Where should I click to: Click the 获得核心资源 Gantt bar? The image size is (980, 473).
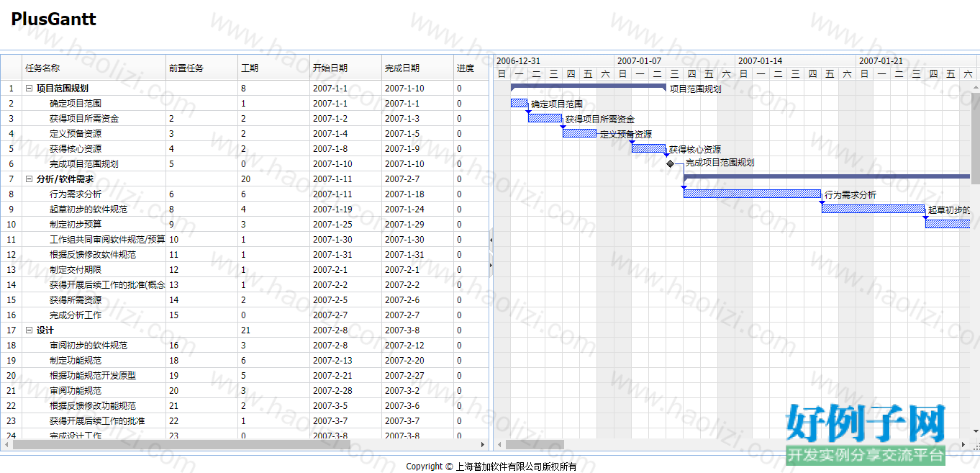point(649,148)
